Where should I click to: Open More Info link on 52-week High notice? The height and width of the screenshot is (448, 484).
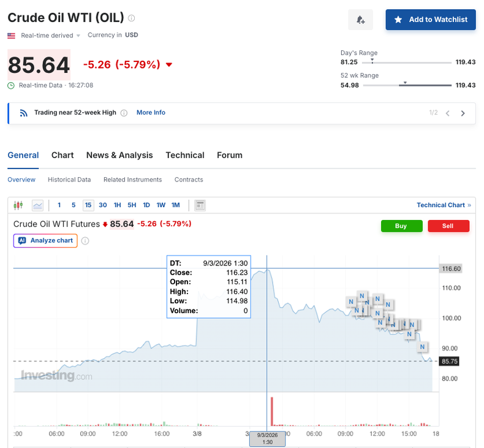pyautogui.click(x=151, y=113)
